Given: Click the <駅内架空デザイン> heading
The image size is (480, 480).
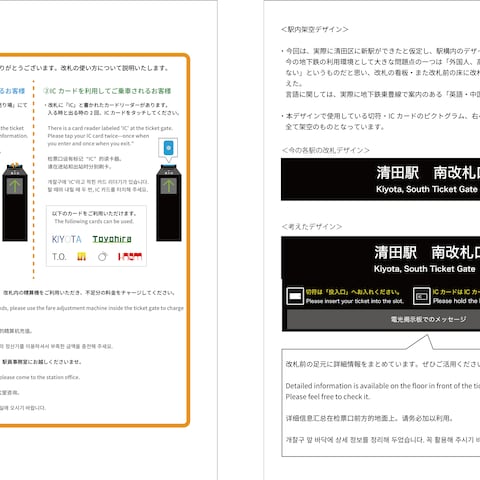Looking at the screenshot, I should [315, 29].
